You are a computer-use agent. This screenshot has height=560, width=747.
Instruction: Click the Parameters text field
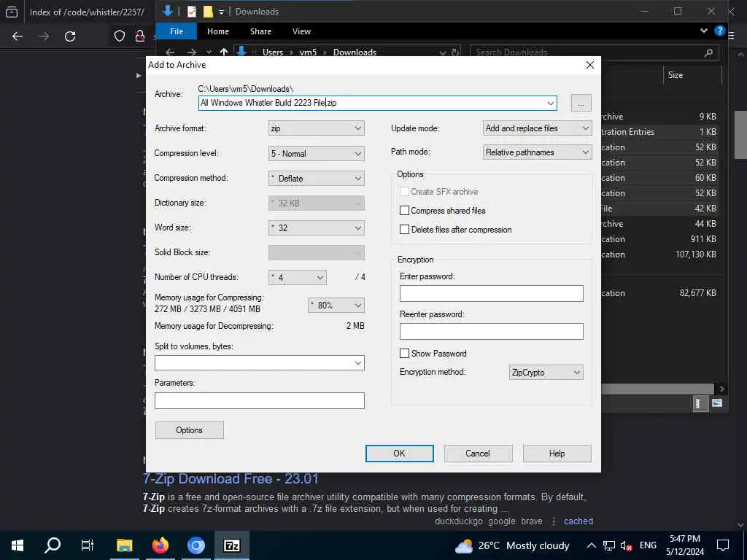click(259, 400)
